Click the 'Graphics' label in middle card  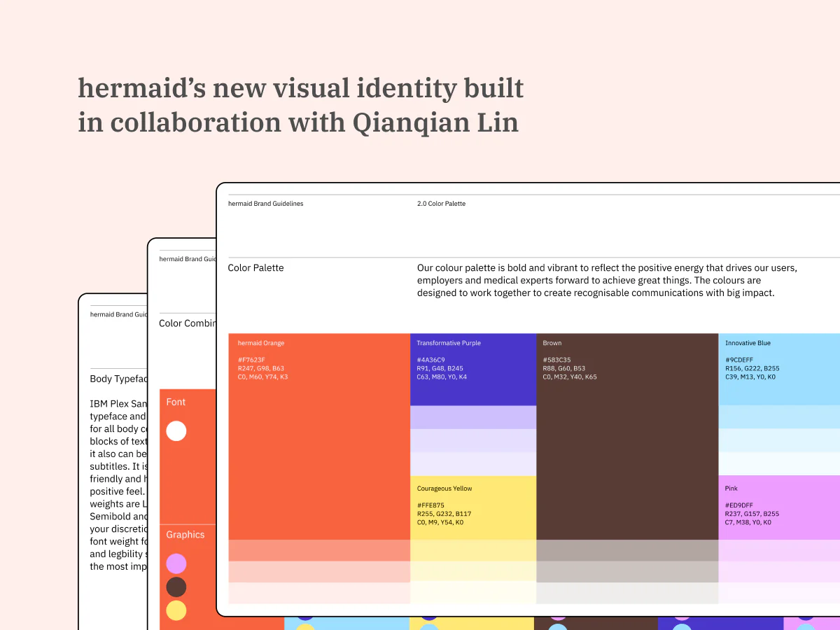click(x=185, y=535)
